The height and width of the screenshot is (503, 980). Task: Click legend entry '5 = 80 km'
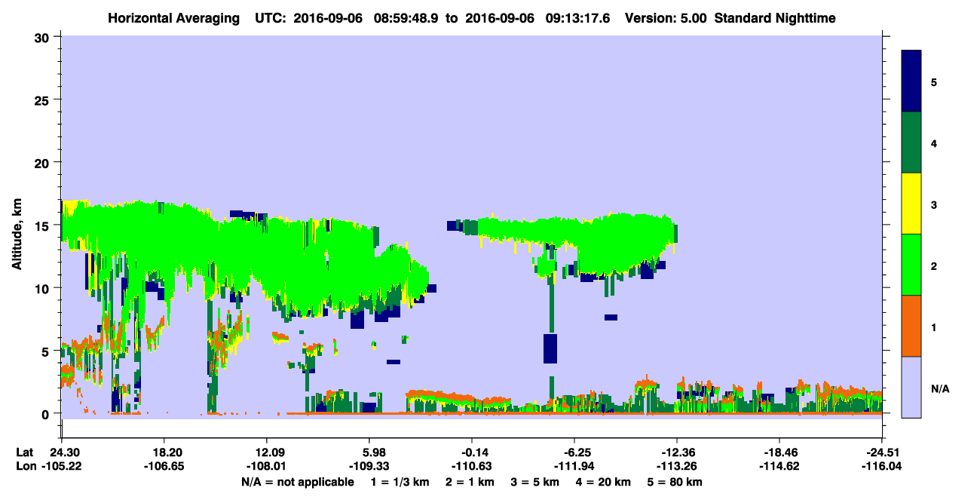coord(675,482)
